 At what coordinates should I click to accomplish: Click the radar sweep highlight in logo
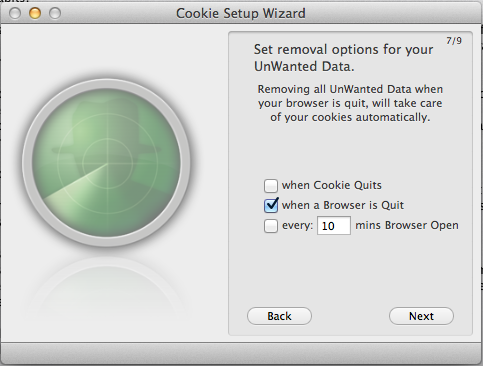[78, 185]
